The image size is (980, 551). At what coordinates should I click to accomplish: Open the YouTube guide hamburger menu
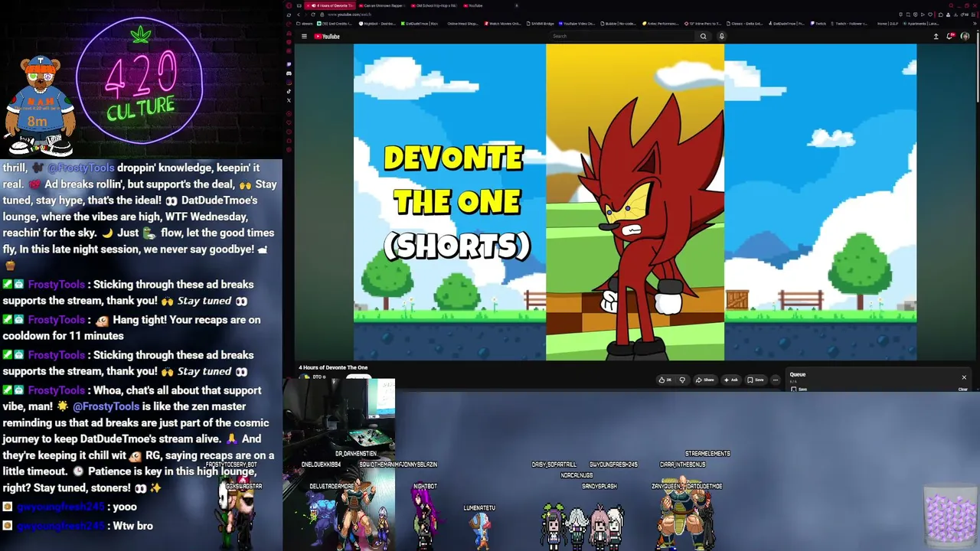304,36
